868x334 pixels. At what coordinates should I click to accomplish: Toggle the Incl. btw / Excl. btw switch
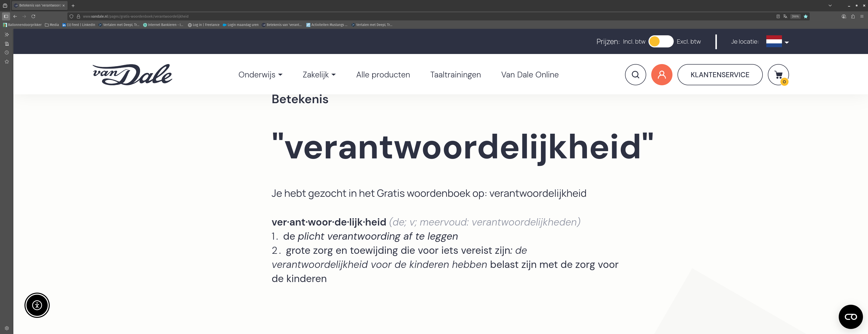[661, 41]
